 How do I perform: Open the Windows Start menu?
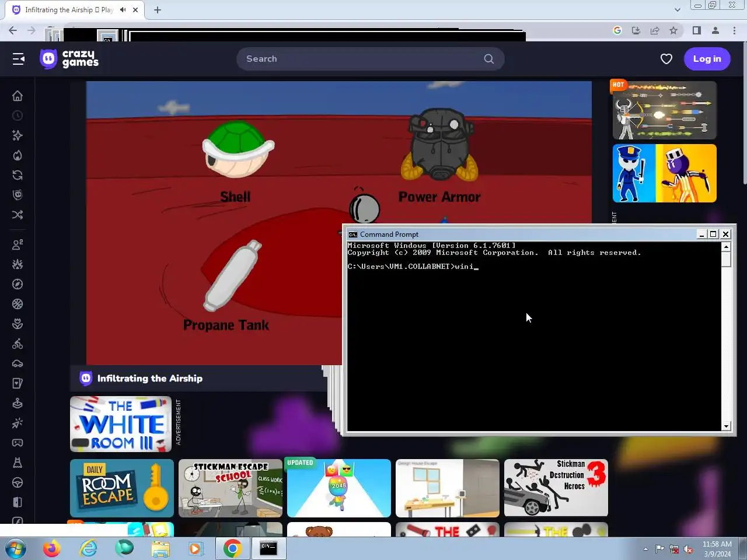click(x=15, y=549)
